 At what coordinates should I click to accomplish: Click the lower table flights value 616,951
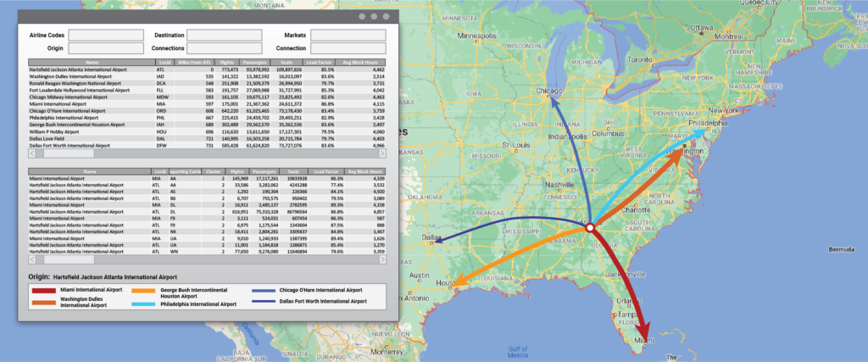click(x=239, y=212)
